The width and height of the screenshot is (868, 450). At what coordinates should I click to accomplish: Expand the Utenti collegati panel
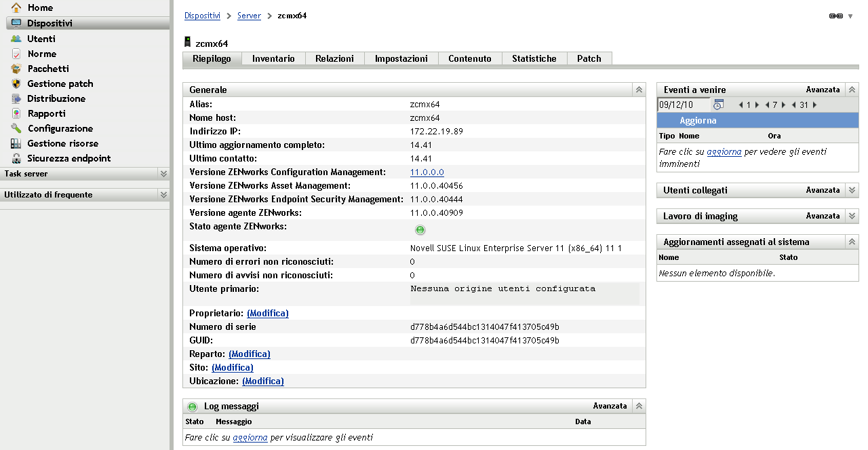tap(852, 190)
